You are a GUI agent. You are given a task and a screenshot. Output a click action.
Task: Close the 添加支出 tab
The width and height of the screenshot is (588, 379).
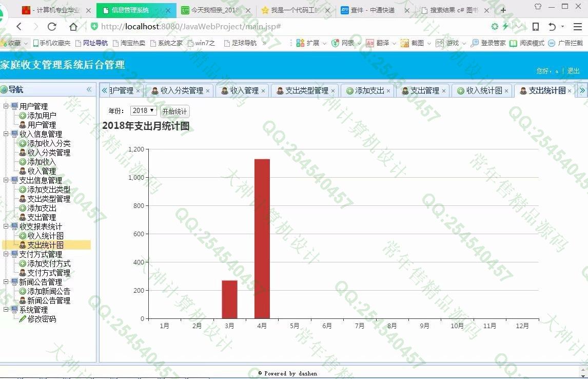[388, 91]
